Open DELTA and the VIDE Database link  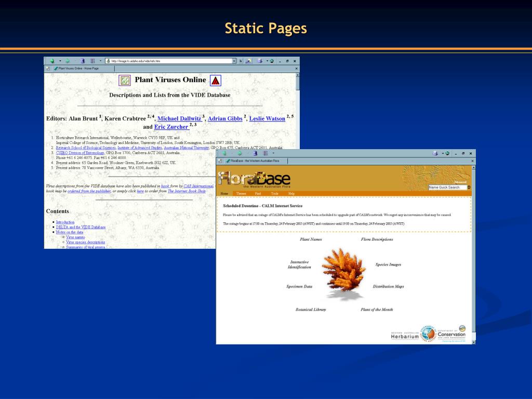81,227
